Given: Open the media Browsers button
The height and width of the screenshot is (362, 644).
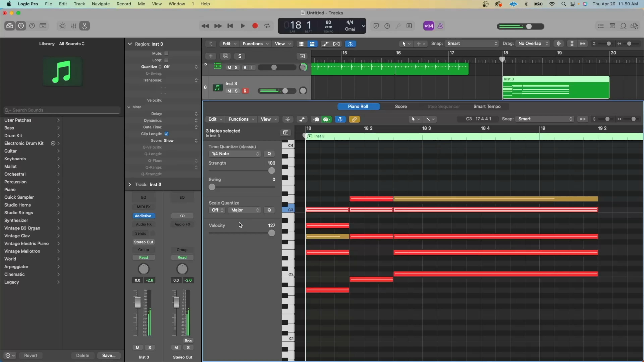Looking at the screenshot, I should click(x=634, y=26).
